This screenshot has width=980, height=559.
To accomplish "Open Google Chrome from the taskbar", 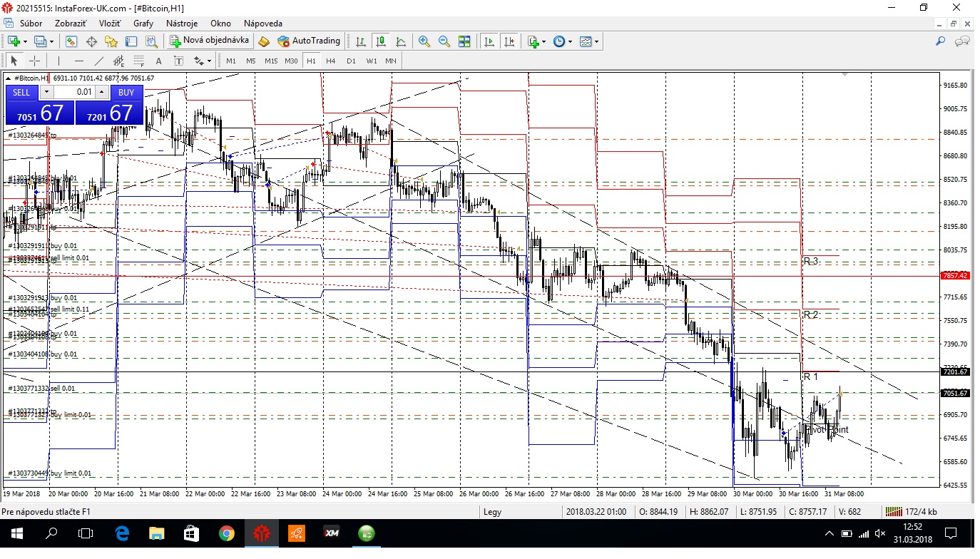I will click(227, 533).
